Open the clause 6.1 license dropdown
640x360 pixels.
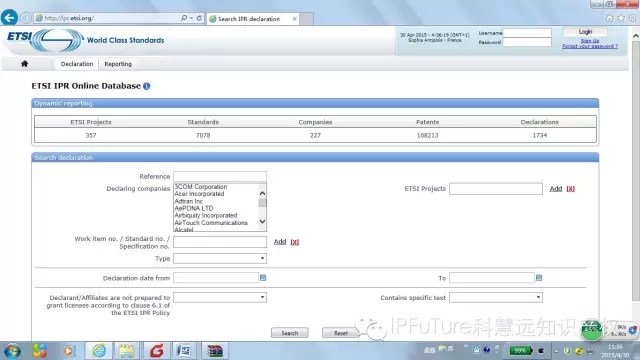(220, 297)
